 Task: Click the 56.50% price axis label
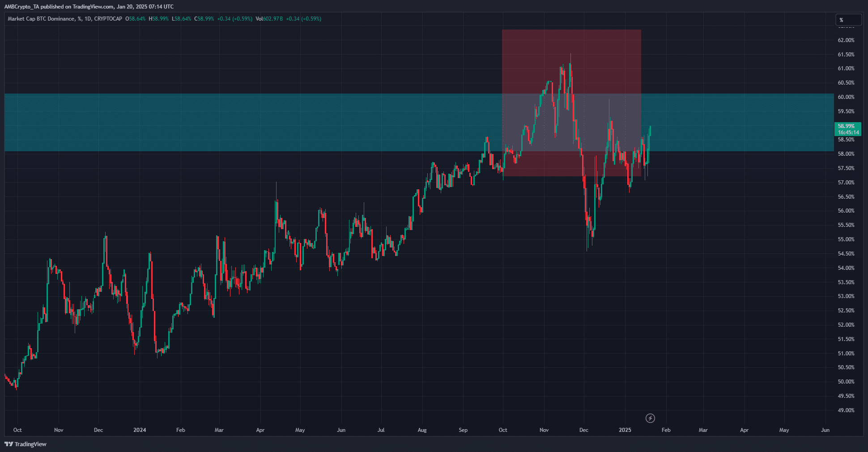click(846, 197)
